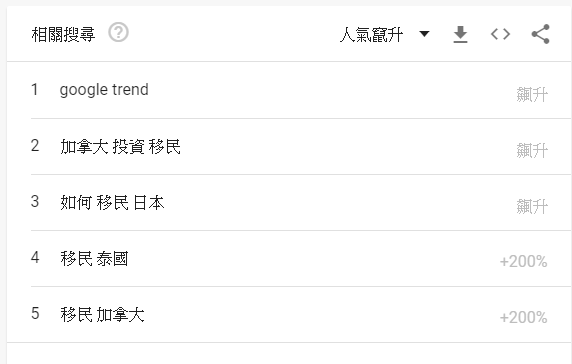Click the 相關搜尋 card title
Image resolution: width=572 pixels, height=364 pixels.
tap(63, 34)
